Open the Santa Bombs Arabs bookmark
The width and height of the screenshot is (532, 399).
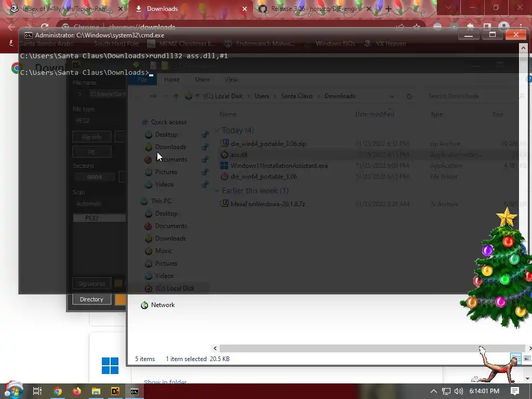(41, 44)
